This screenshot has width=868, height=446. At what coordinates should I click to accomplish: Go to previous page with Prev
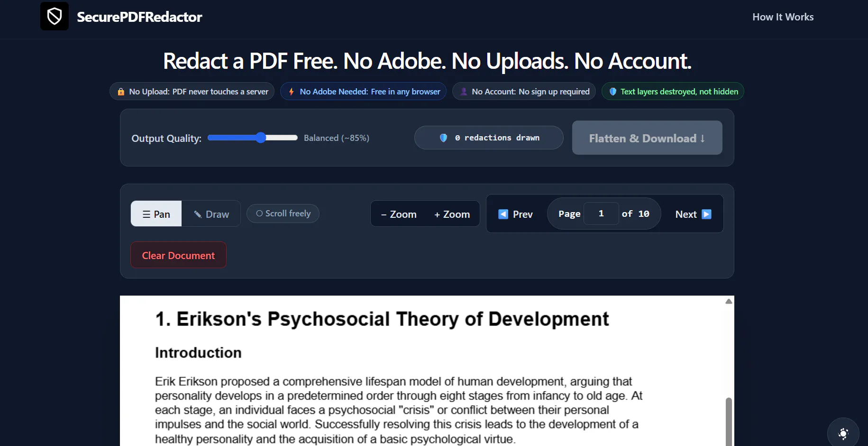click(x=515, y=214)
